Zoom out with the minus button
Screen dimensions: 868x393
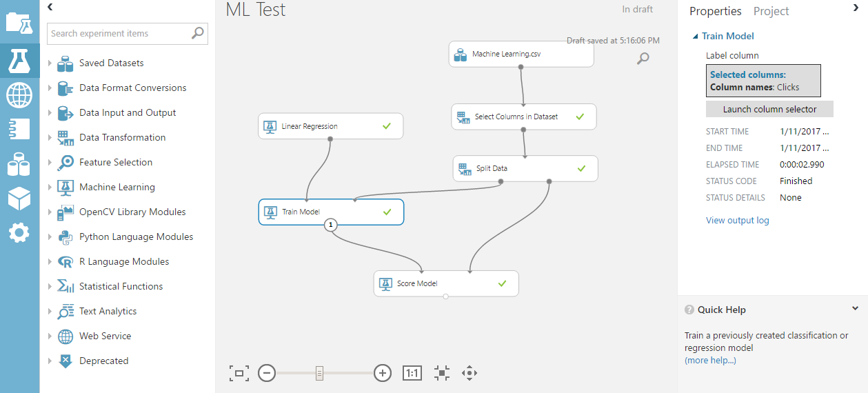[267, 373]
